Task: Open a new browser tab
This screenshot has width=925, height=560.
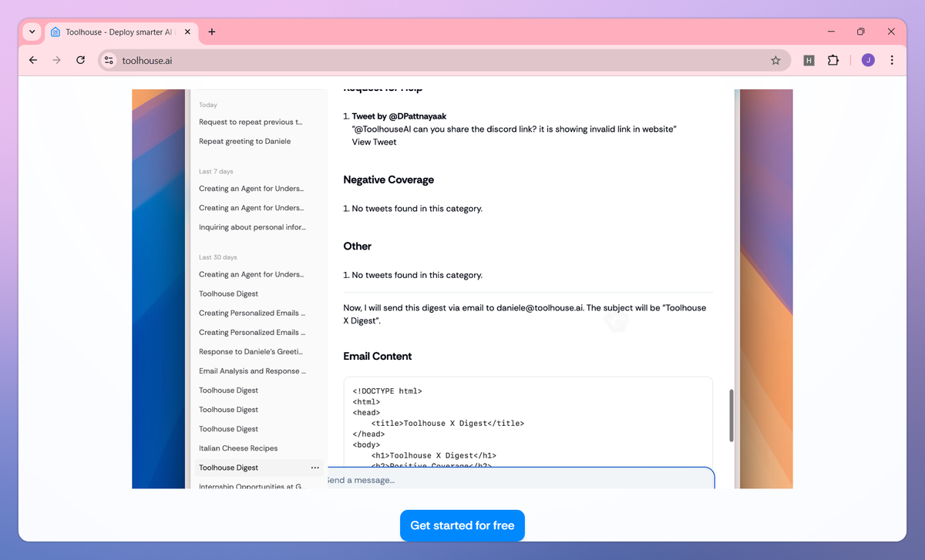Action: pyautogui.click(x=212, y=32)
